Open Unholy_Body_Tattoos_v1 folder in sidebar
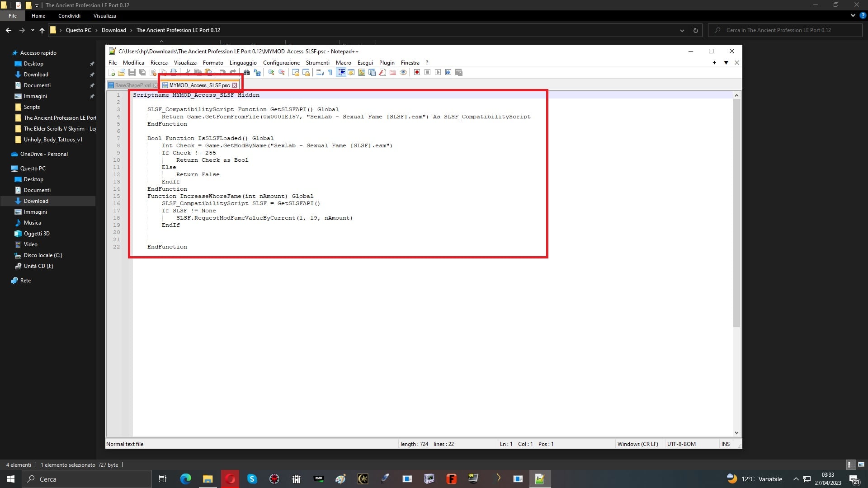This screenshot has height=488, width=868. (53, 140)
